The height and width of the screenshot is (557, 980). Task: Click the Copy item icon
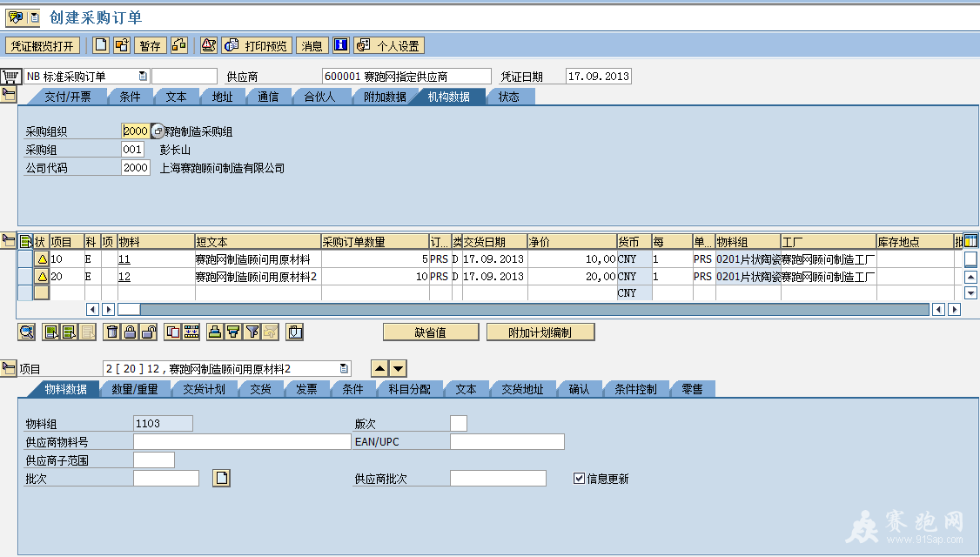172,332
